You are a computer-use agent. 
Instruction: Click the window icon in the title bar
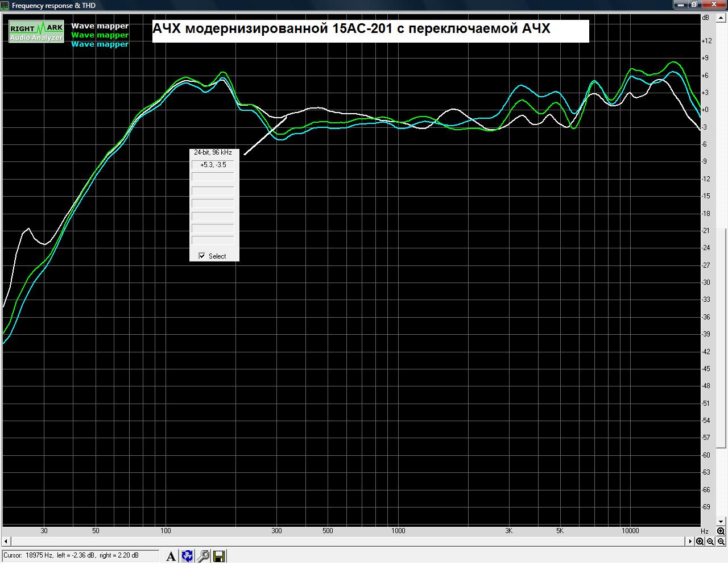[x=5, y=5]
